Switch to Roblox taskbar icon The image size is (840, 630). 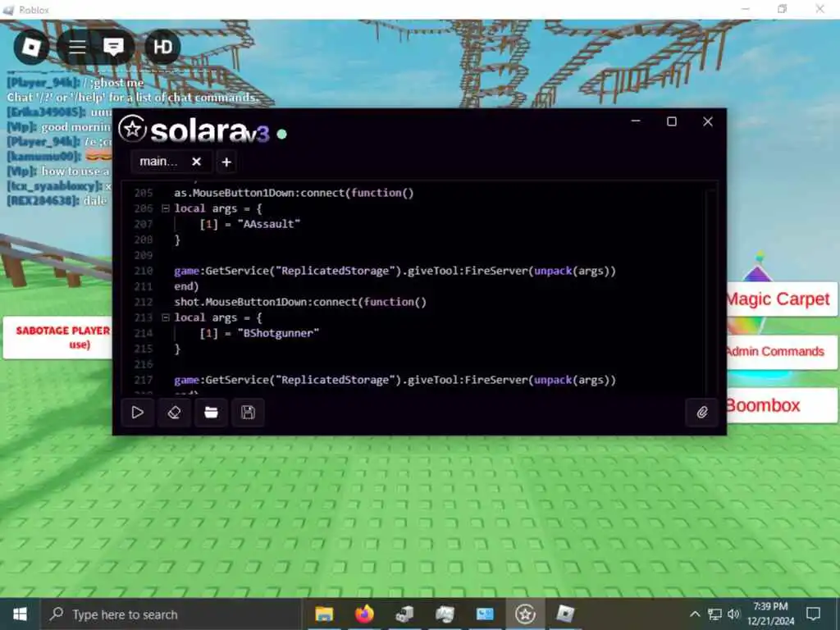click(564, 614)
